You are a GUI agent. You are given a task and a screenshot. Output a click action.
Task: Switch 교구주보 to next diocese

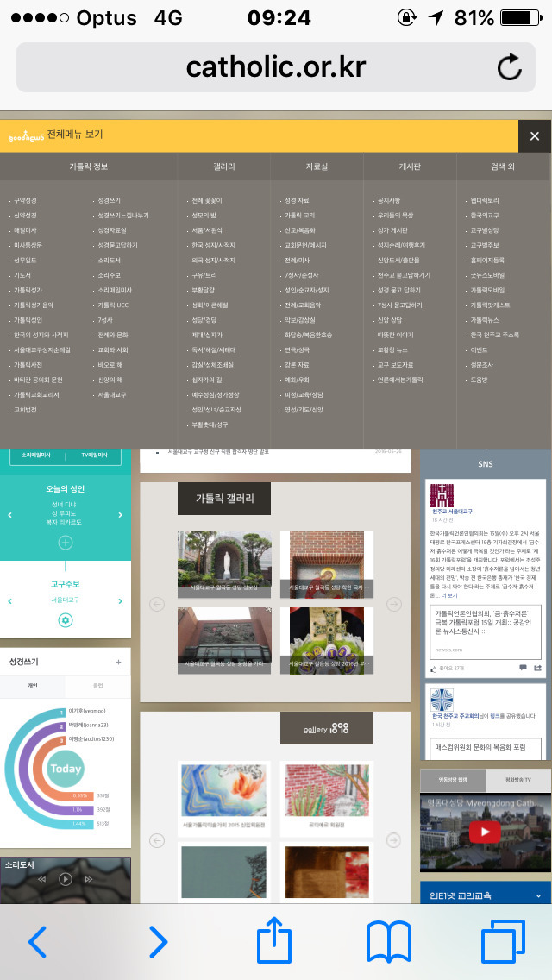click(x=121, y=601)
